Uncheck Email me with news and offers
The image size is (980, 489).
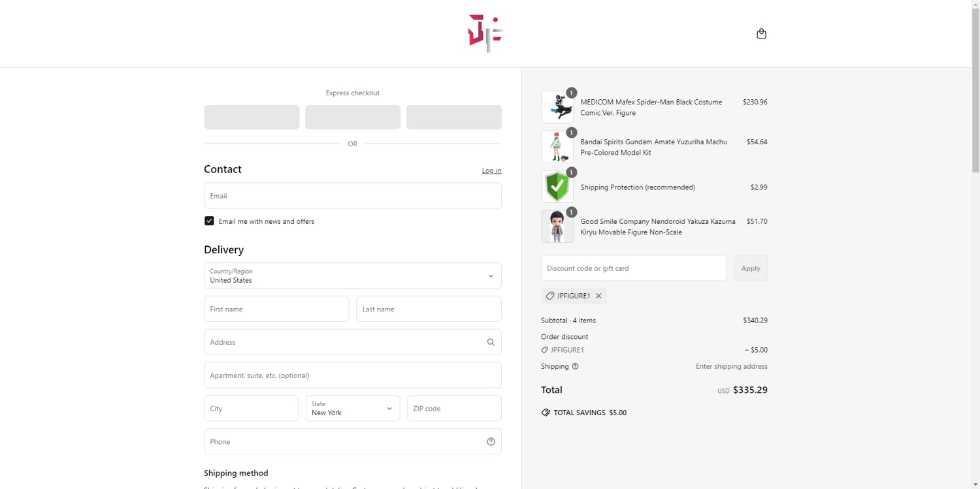(209, 221)
